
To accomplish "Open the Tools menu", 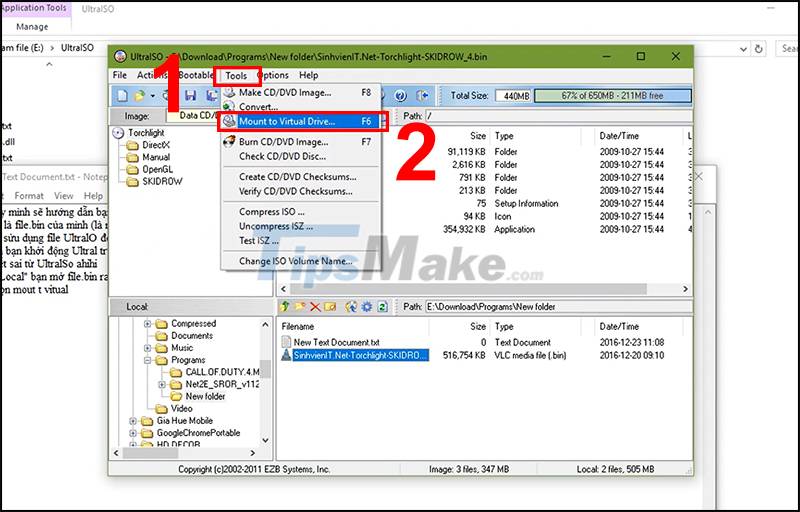I will (x=237, y=75).
